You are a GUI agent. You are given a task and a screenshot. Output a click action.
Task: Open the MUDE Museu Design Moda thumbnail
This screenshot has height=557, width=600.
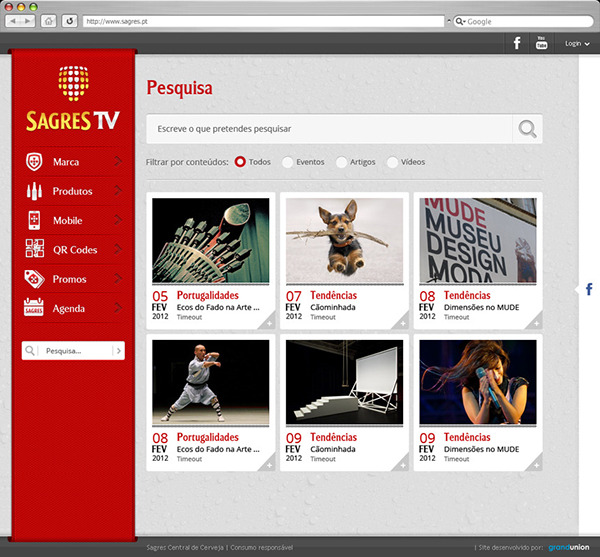point(478,241)
